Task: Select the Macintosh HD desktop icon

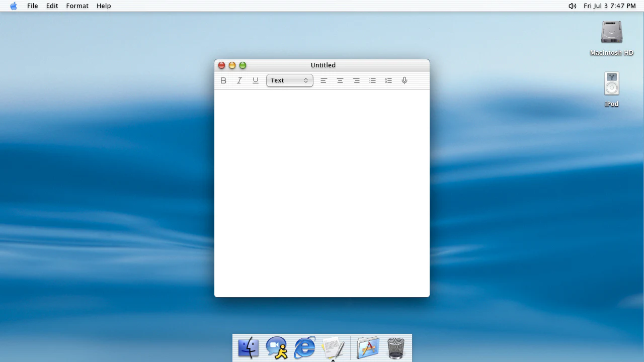Action: (x=612, y=38)
